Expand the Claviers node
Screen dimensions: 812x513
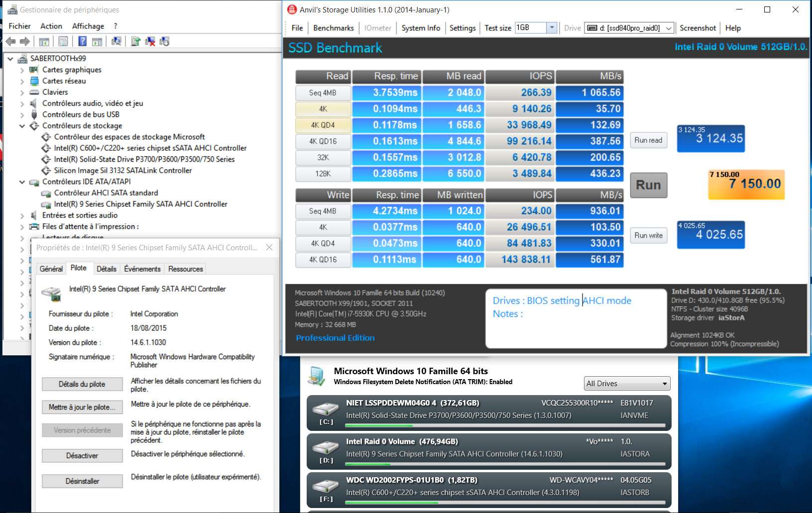click(x=22, y=93)
